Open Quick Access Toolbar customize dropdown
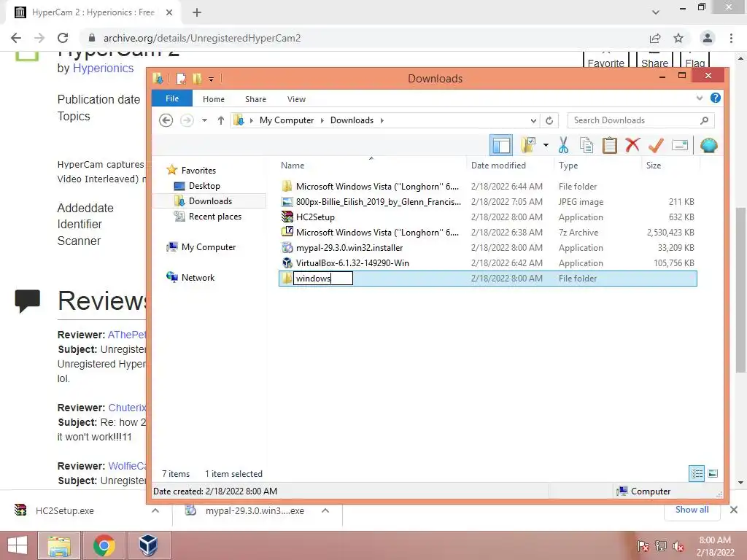This screenshot has height=560, width=747. 211,79
